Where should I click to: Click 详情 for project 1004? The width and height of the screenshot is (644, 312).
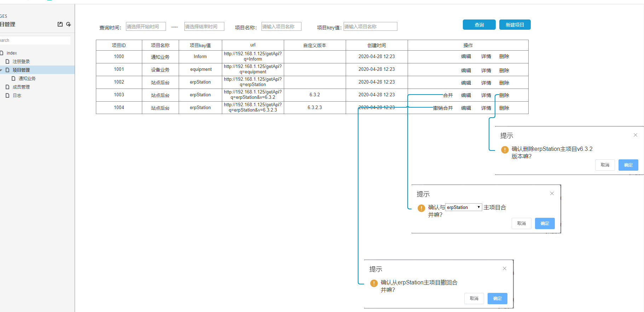(x=486, y=108)
